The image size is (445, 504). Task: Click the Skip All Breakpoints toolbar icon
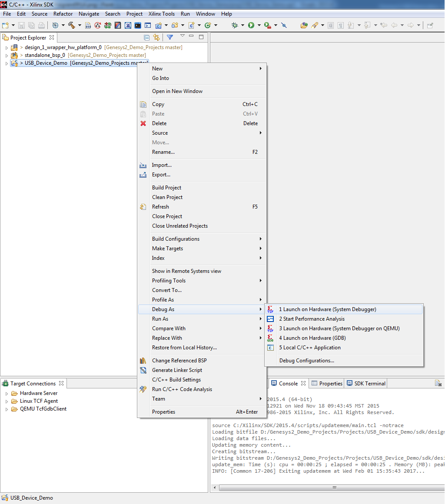284,25
